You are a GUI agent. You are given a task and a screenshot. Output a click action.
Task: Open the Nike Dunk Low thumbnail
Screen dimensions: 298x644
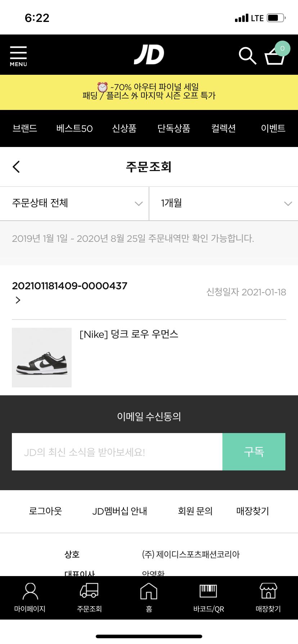(x=42, y=358)
